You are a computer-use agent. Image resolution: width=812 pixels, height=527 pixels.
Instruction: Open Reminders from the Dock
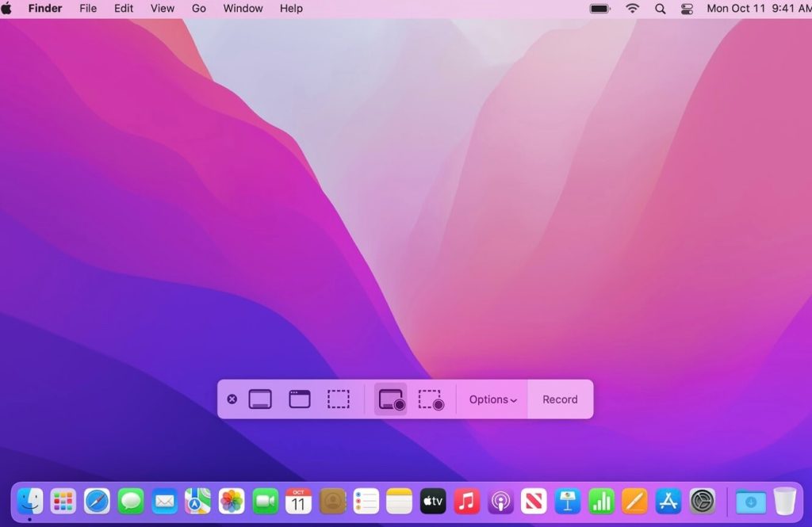(366, 501)
